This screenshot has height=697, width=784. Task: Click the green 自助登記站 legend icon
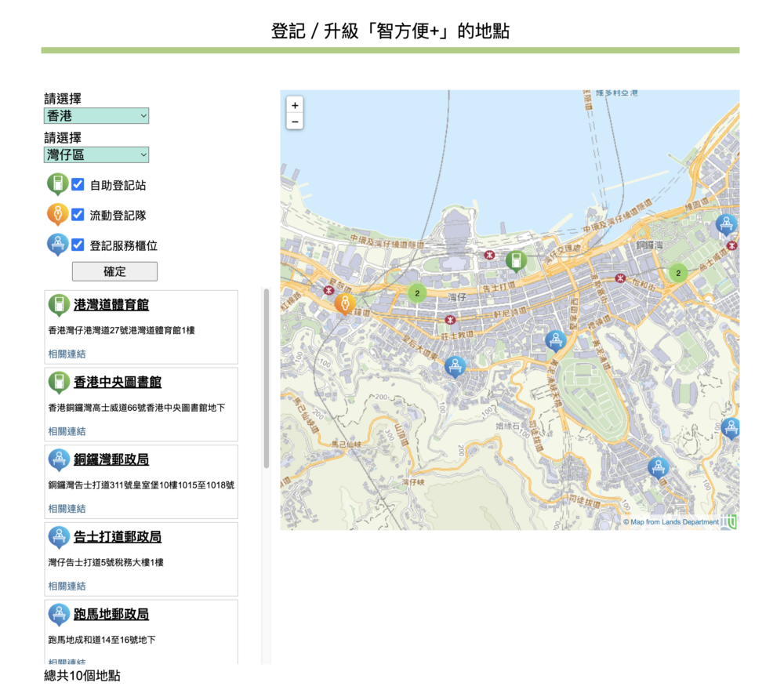pos(58,183)
